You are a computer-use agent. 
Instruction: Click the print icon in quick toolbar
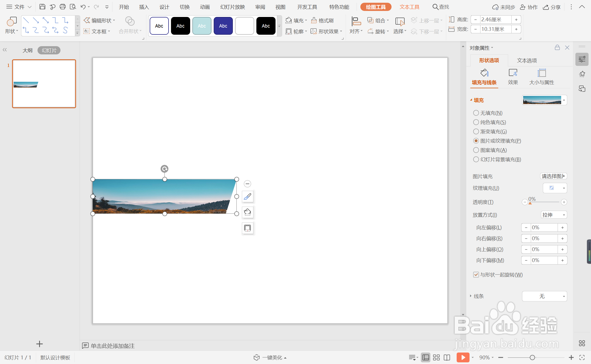63,7
